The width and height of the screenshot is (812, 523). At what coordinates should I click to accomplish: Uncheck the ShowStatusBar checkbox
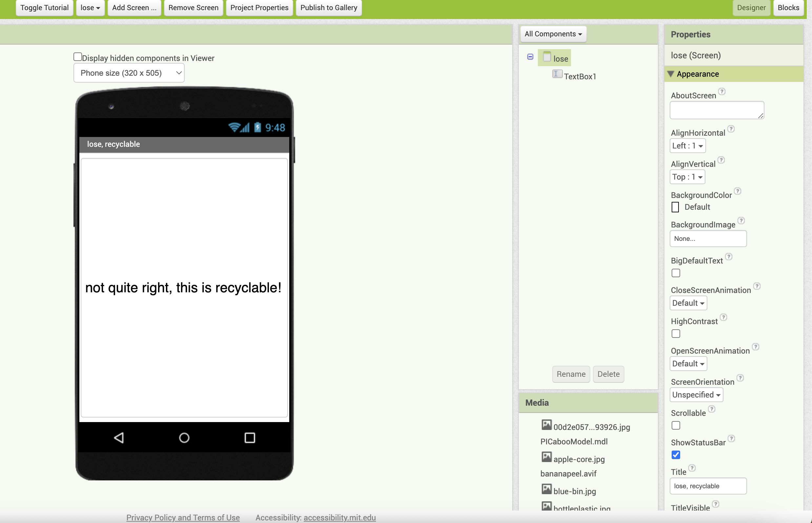(x=676, y=455)
